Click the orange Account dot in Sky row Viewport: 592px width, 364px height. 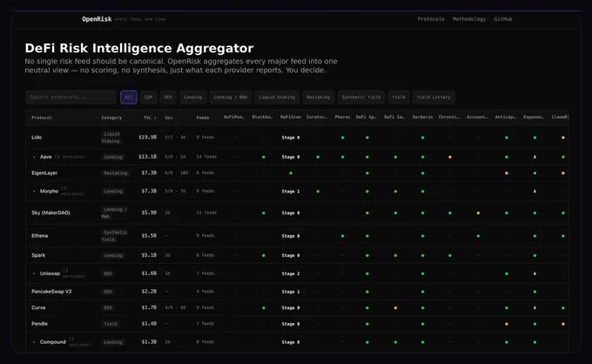pos(478,213)
